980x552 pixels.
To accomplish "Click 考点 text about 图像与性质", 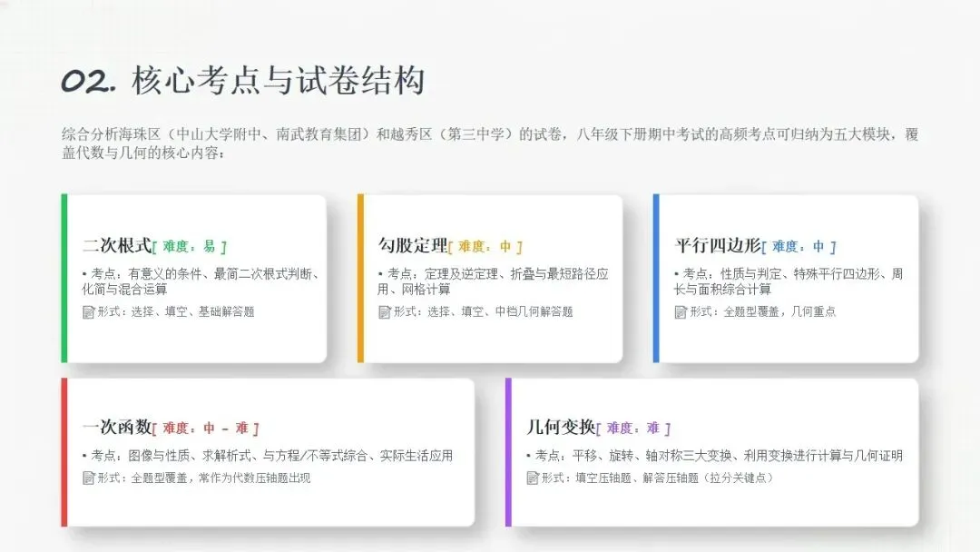I will (268, 456).
